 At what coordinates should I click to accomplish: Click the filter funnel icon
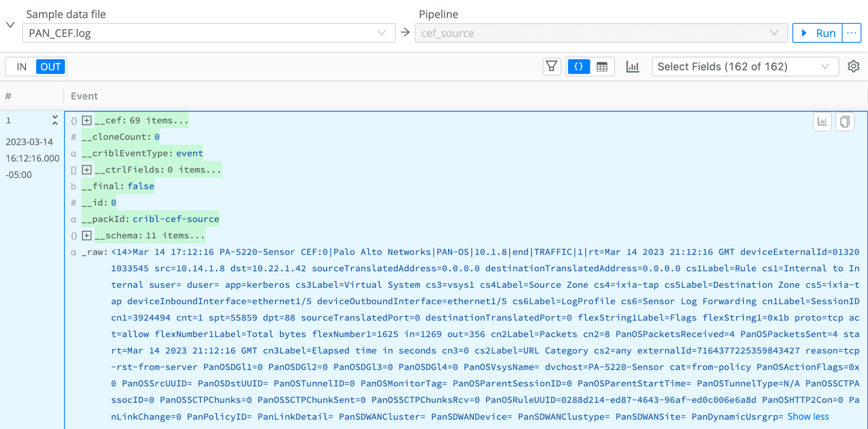(x=551, y=67)
